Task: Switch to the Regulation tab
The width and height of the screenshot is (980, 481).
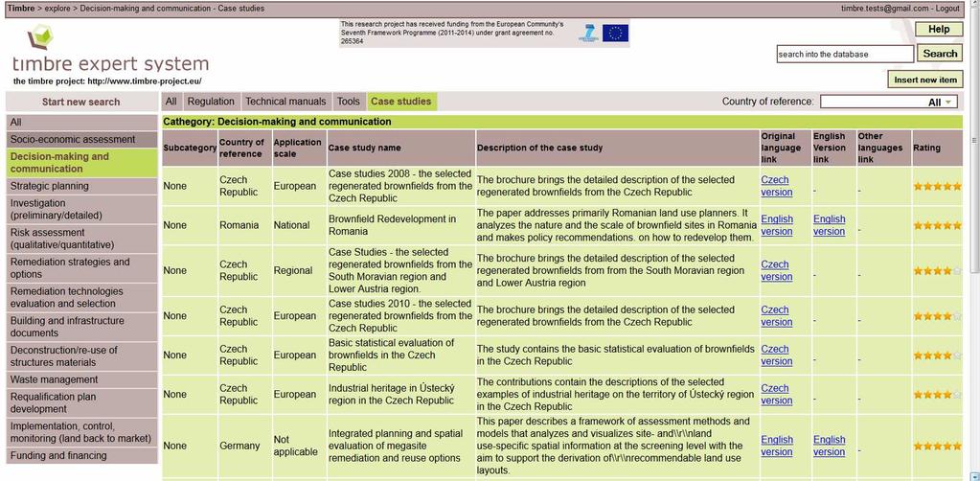Action: (211, 102)
